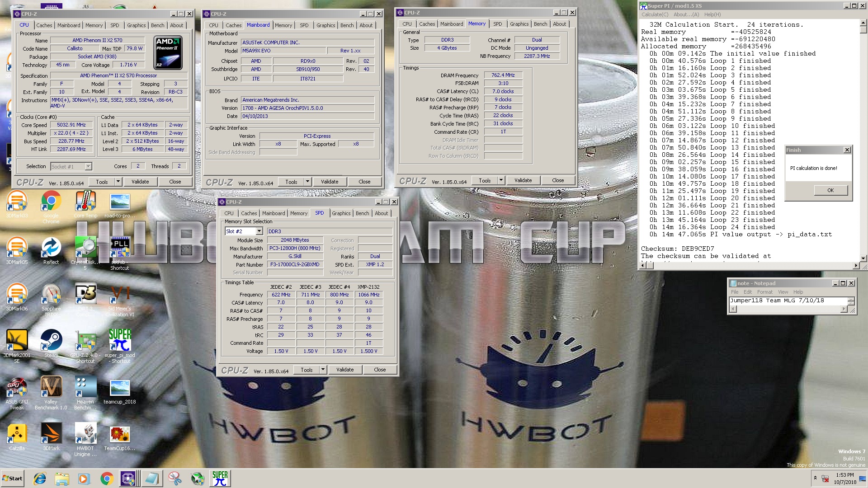Open the Steam desktop icon
The width and height of the screenshot is (868, 488).
pos(51,344)
